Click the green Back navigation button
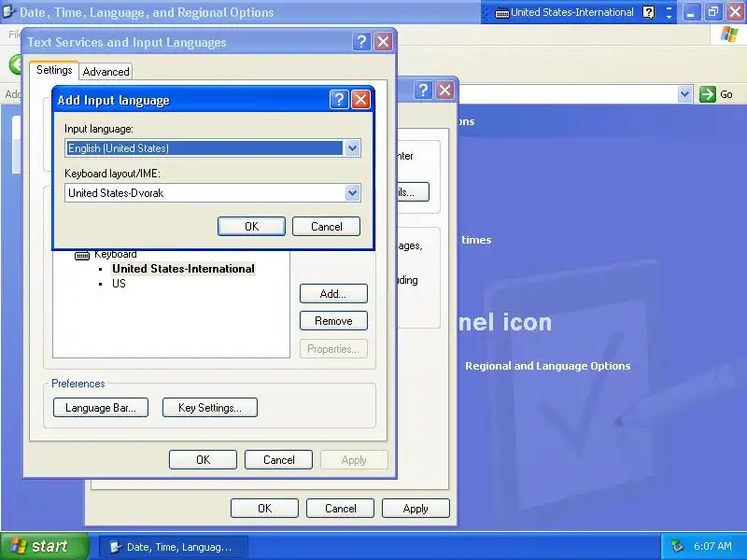Viewport: 747px width, 560px height. [x=16, y=64]
